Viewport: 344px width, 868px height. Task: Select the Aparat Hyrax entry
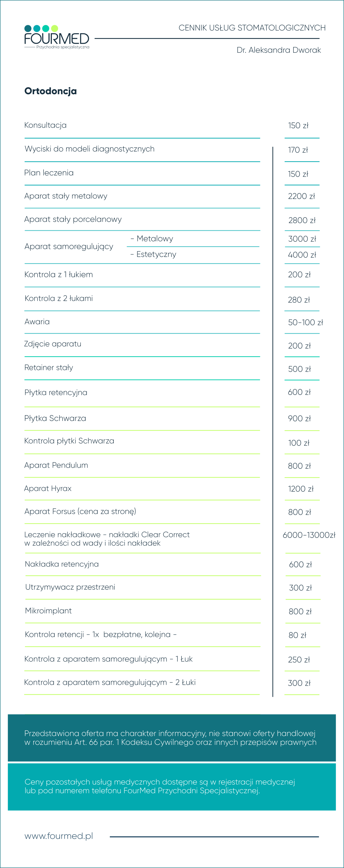48,489
